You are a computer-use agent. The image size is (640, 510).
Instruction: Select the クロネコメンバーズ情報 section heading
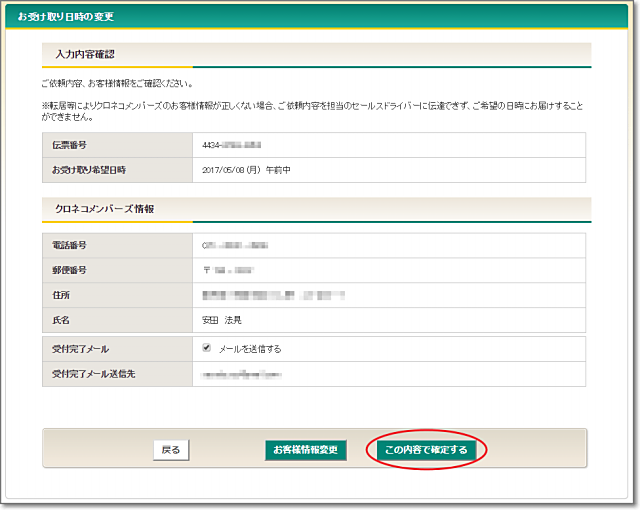point(103,209)
